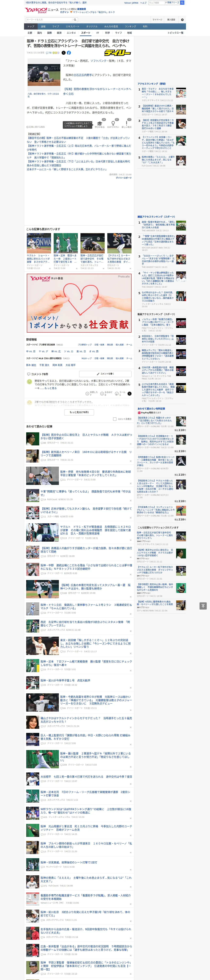Dismiss the ヤクルト ショート recommended card
The width and height of the screenshot is (210, 980).
[50, 269]
